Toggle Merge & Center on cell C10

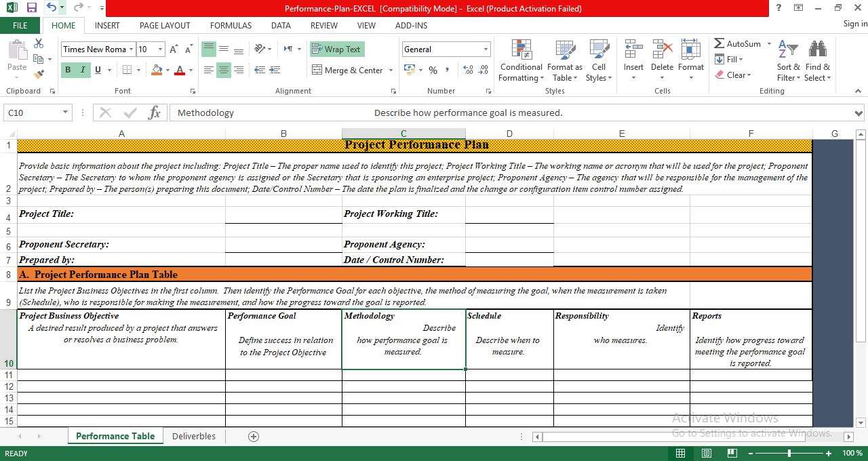[x=347, y=70]
